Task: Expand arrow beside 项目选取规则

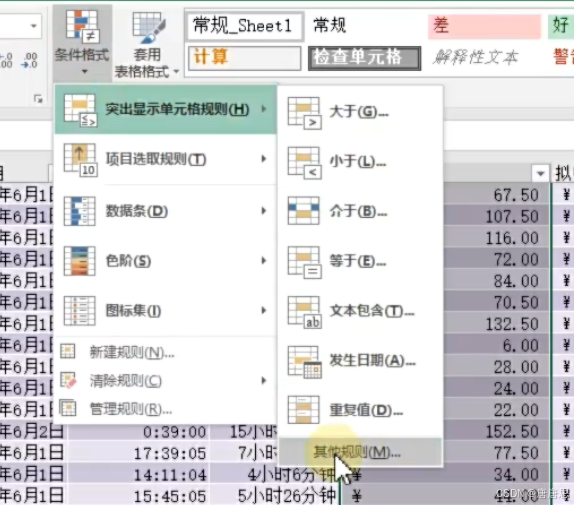Action: click(264, 159)
